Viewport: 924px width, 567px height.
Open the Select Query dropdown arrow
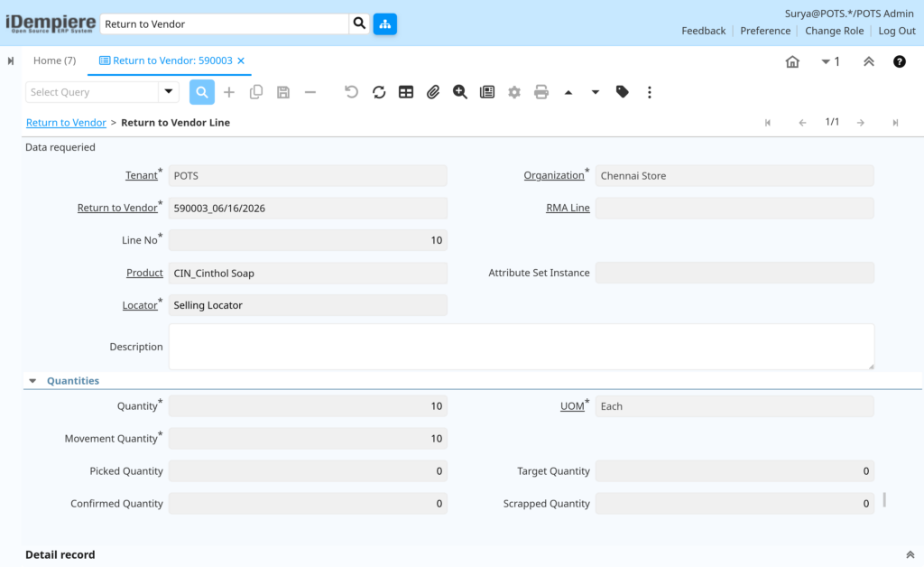169,92
